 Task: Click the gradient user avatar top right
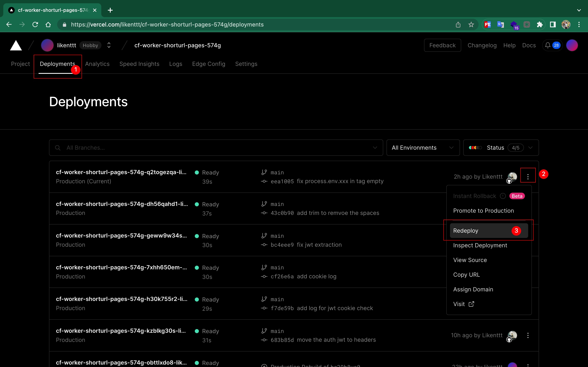(x=572, y=45)
